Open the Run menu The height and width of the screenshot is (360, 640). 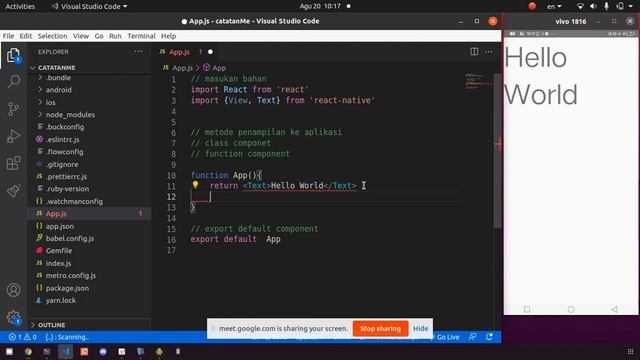(x=115, y=36)
